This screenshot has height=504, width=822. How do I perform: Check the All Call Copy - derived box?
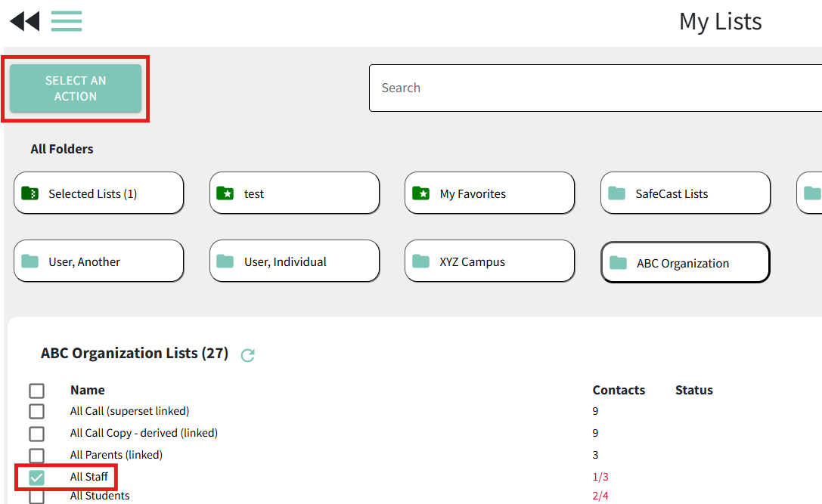coord(37,434)
